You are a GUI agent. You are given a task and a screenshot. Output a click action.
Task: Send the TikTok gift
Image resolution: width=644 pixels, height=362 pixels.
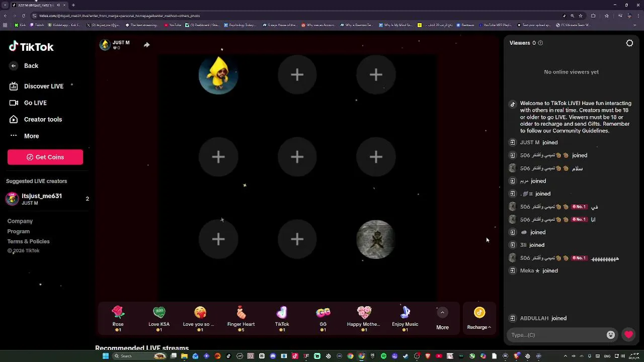click(x=282, y=319)
